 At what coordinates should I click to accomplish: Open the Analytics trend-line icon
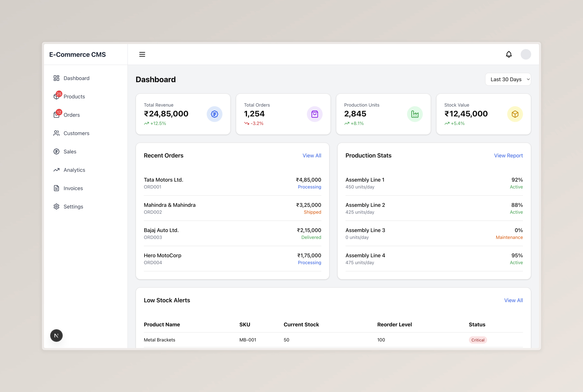(56, 170)
